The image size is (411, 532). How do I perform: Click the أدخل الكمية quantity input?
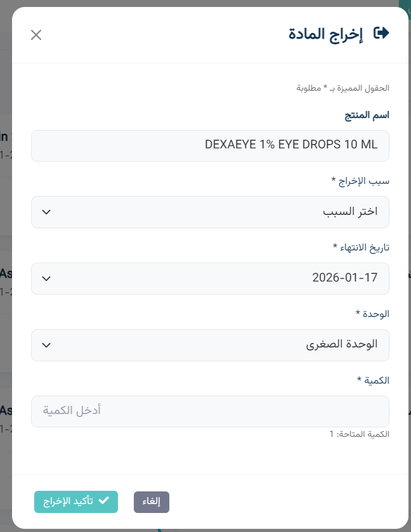(210, 412)
